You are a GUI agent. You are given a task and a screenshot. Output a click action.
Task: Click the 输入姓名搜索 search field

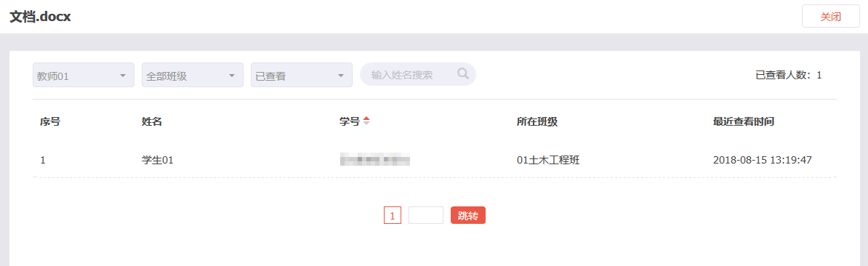click(x=418, y=74)
